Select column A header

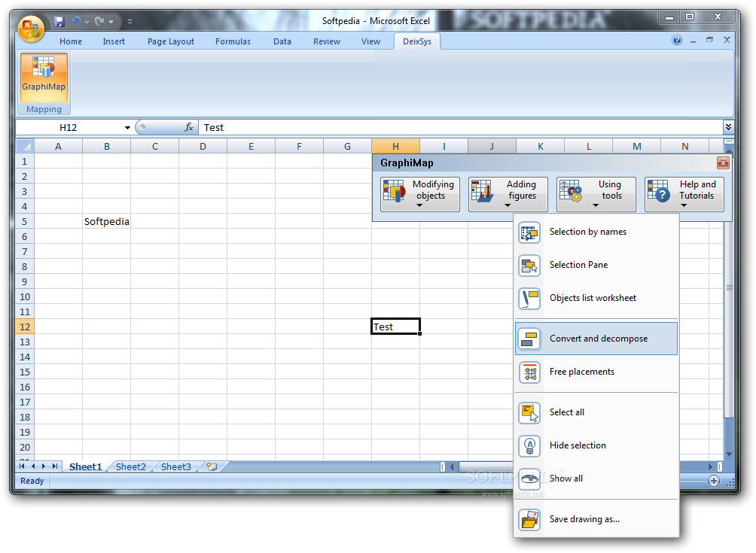58,147
